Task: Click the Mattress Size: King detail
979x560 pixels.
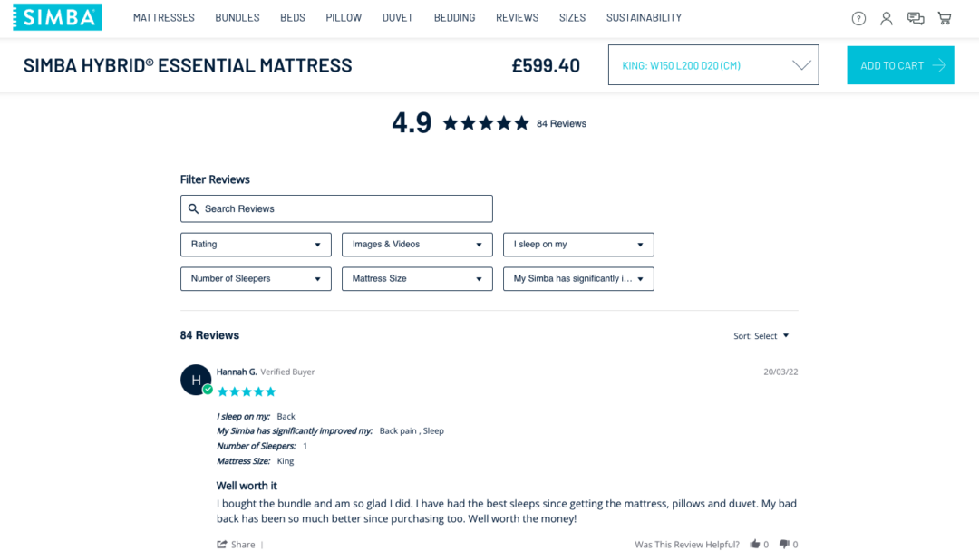Action: click(255, 461)
